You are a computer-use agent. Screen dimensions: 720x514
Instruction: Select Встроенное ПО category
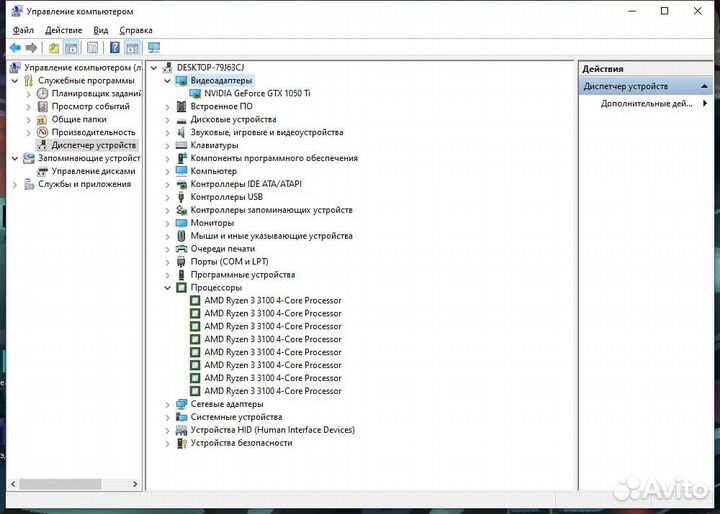[x=221, y=106]
